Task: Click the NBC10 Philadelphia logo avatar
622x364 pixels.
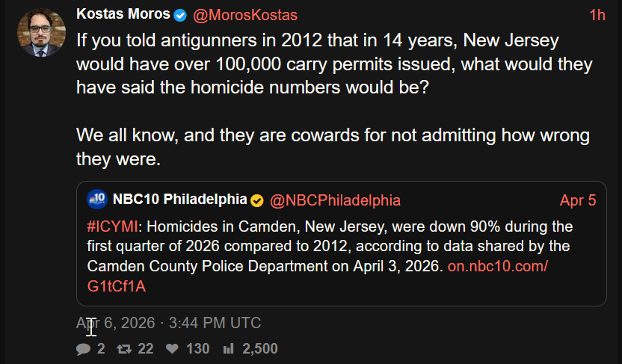Action: pyautogui.click(x=97, y=200)
